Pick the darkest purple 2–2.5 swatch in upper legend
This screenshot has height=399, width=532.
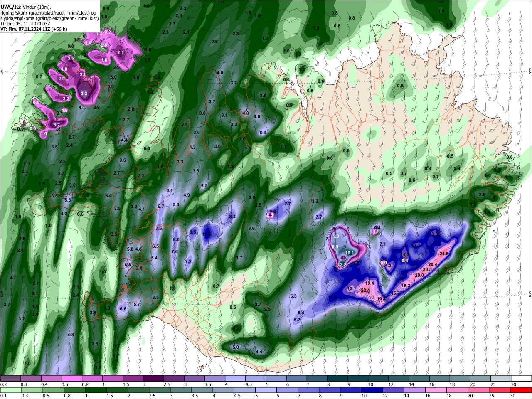pyautogui.click(x=153, y=379)
